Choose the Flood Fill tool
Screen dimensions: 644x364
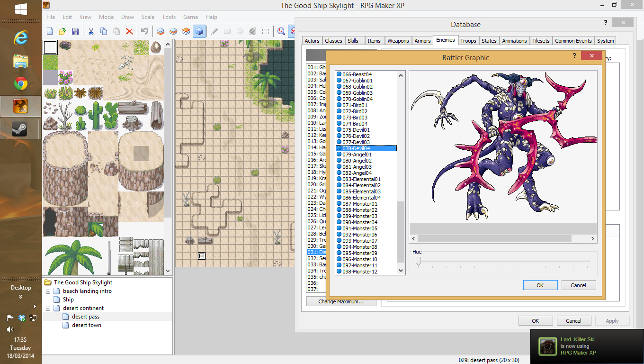pyautogui.click(x=253, y=31)
